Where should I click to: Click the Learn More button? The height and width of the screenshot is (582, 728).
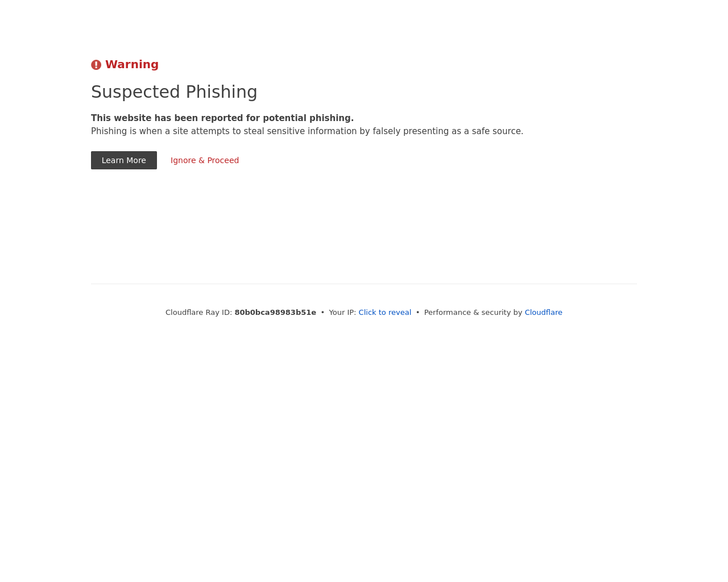(x=124, y=160)
